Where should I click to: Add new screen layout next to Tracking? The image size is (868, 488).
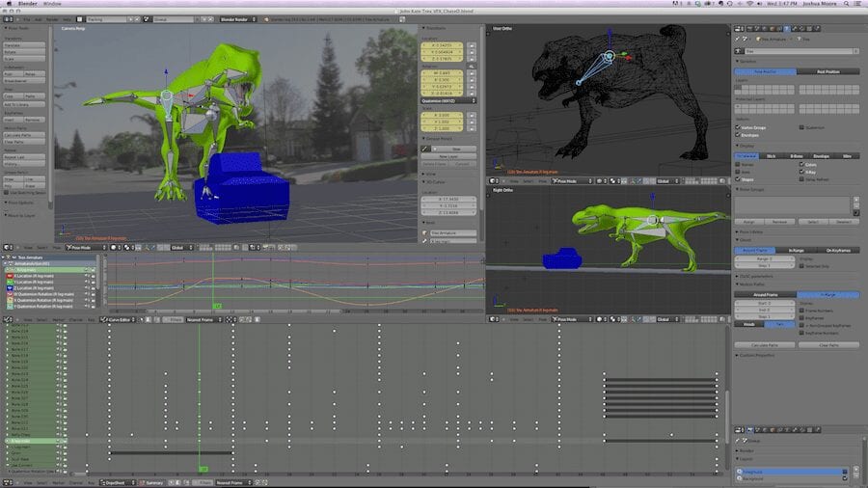click(131, 19)
